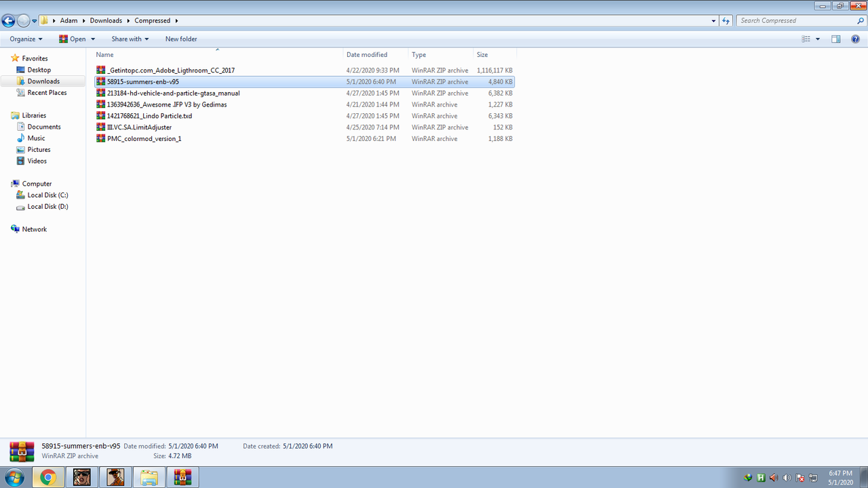Open Google Chrome from the taskbar
The height and width of the screenshot is (488, 868).
[x=47, y=478]
